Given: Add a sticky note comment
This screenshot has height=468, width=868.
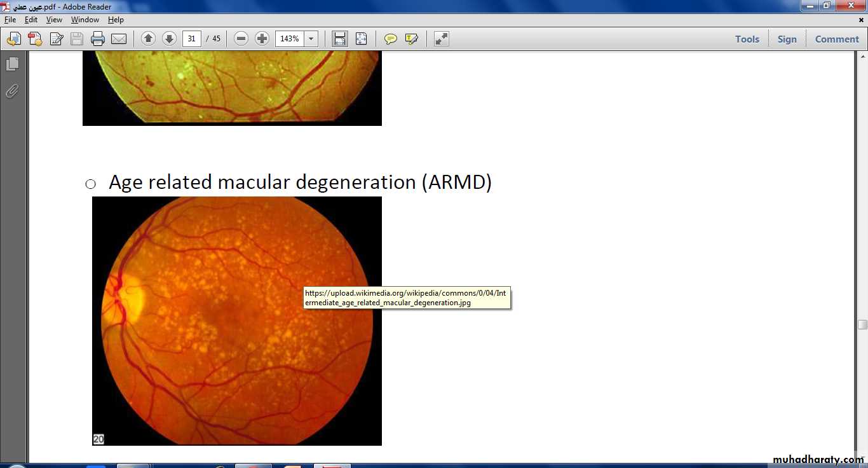Looking at the screenshot, I should pyautogui.click(x=391, y=39).
